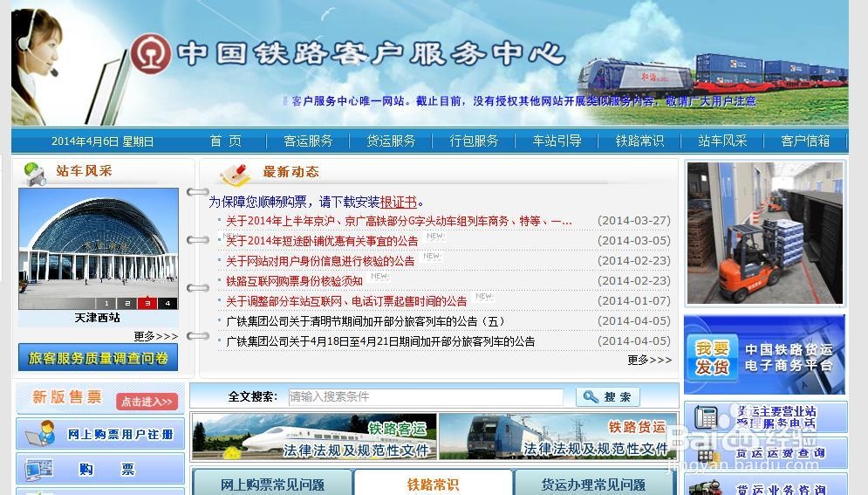Image resolution: width=868 pixels, height=495 pixels.
Task: Click the 搜索 button with magnifier
Action: 608,396
